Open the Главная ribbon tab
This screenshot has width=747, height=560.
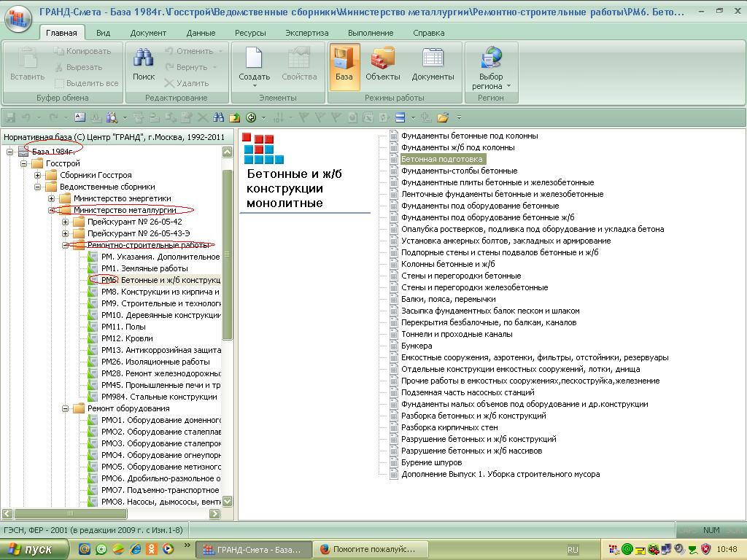(61, 33)
